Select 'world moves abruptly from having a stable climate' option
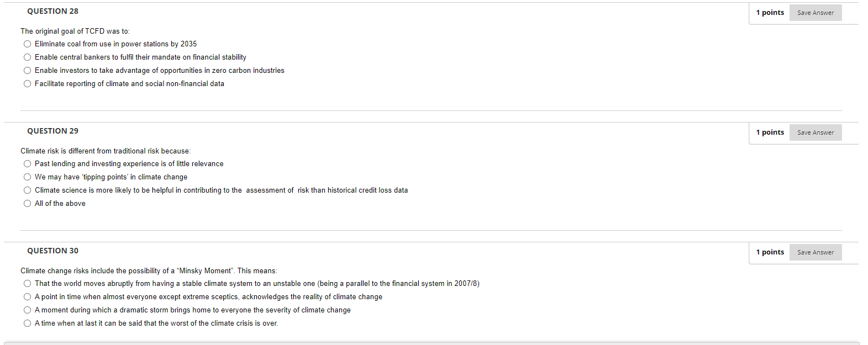868x345 pixels. point(27,284)
